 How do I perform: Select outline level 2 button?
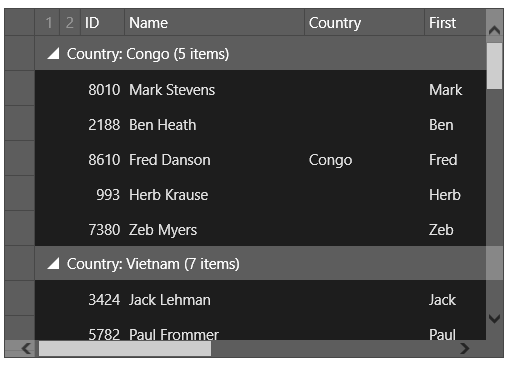(x=70, y=23)
